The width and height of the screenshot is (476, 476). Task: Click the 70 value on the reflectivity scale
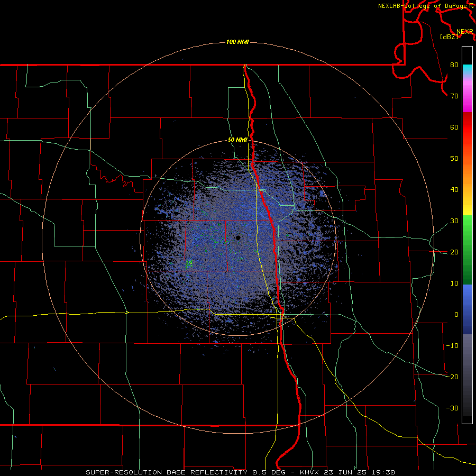click(x=454, y=96)
